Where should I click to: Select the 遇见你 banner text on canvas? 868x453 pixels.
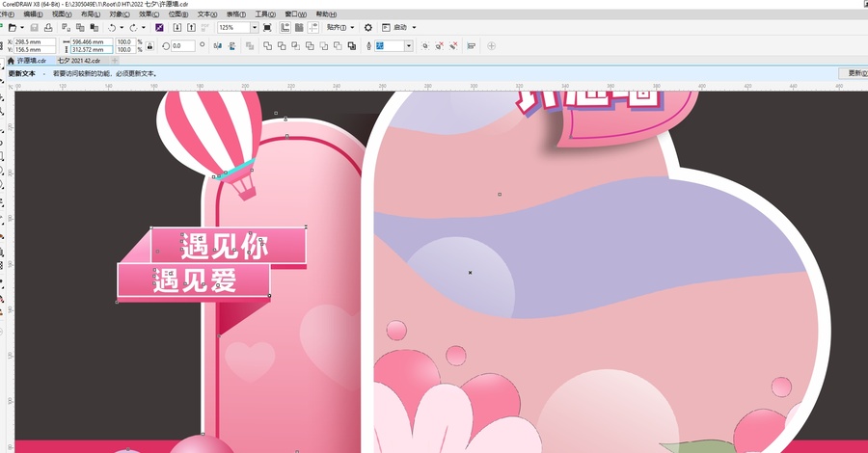[225, 246]
